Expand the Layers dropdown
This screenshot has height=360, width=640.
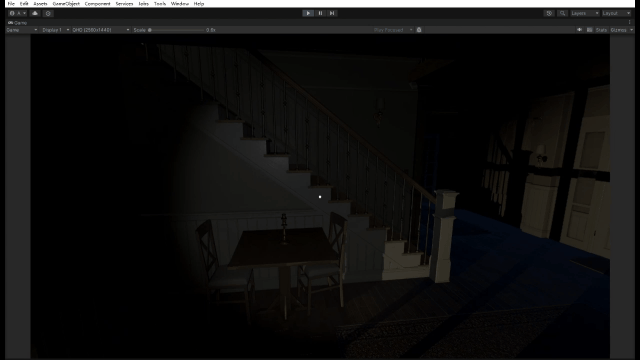(x=585, y=13)
